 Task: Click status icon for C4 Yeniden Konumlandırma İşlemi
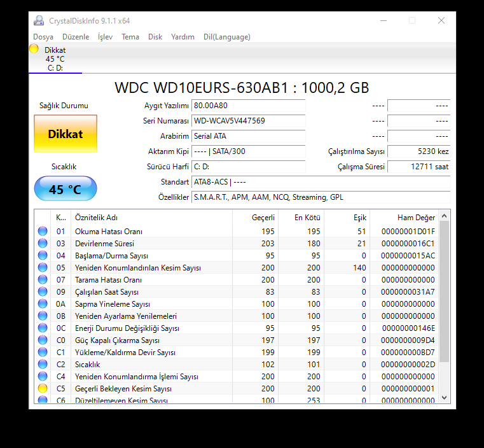pyautogui.click(x=43, y=376)
